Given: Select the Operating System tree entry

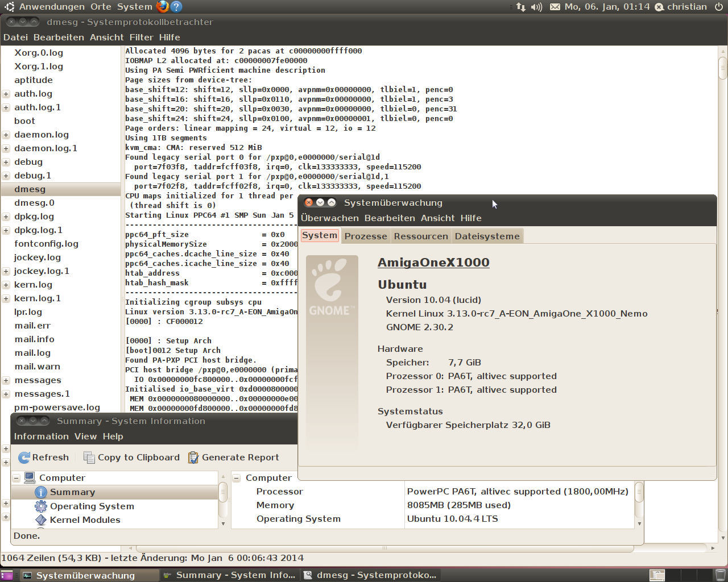Looking at the screenshot, I should coord(92,506).
